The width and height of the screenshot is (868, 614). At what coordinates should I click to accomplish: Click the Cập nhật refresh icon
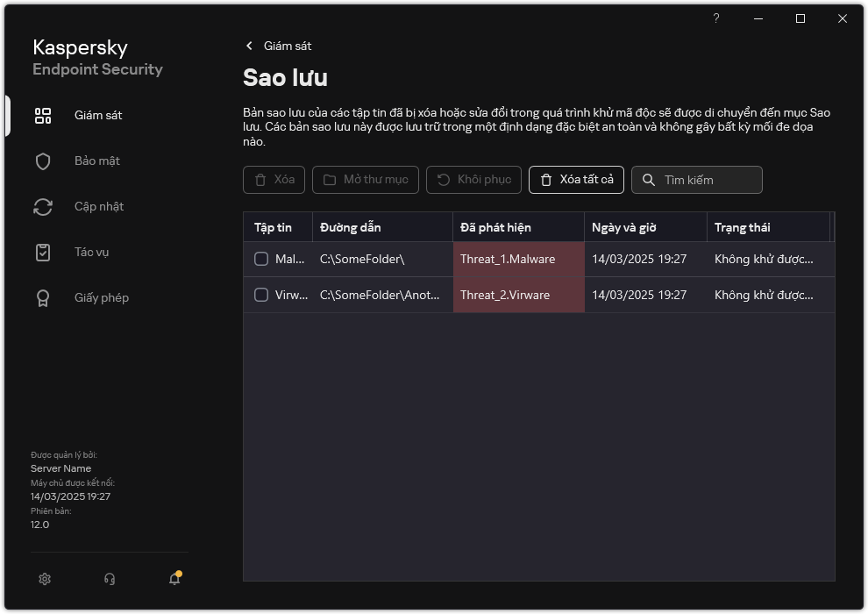click(43, 207)
